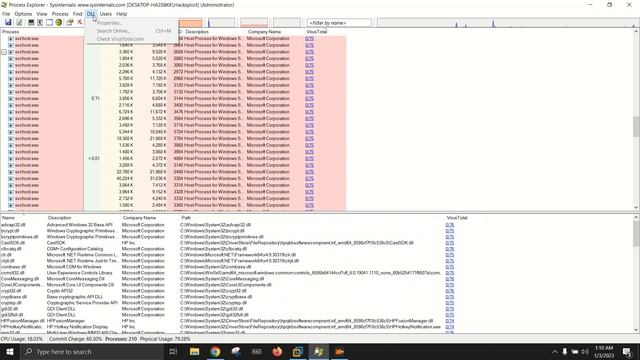Sort by the Process column header
The height and width of the screenshot is (360, 640).
(42, 31)
